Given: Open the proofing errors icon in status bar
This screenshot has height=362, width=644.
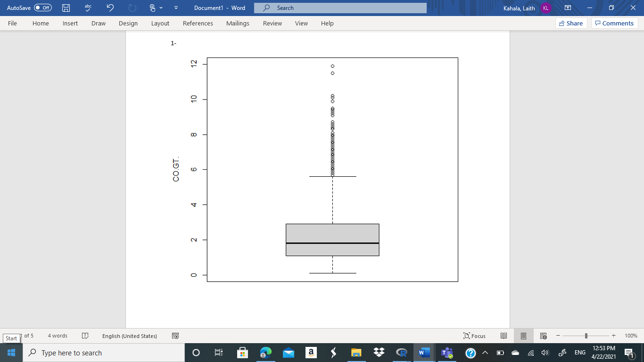Looking at the screenshot, I should pyautogui.click(x=85, y=336).
